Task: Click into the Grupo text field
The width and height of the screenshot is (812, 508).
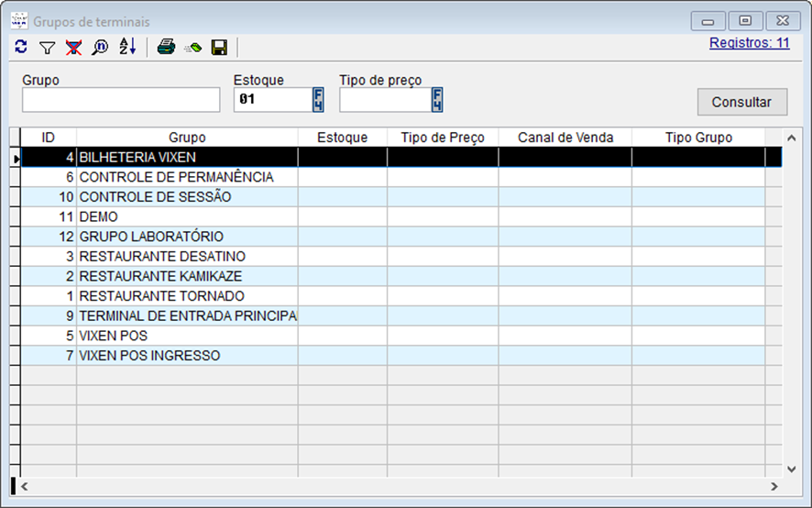Action: tap(121, 100)
